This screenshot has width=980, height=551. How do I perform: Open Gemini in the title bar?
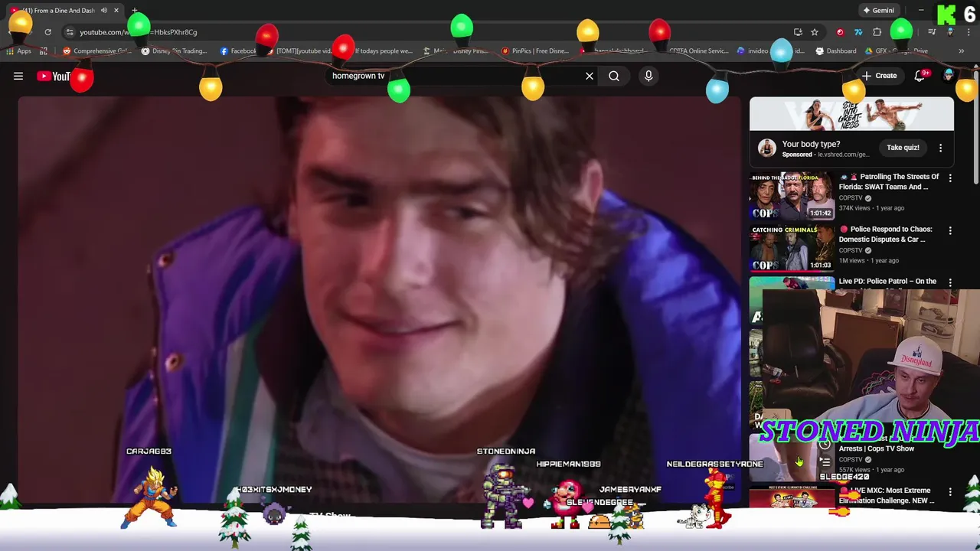878,11
